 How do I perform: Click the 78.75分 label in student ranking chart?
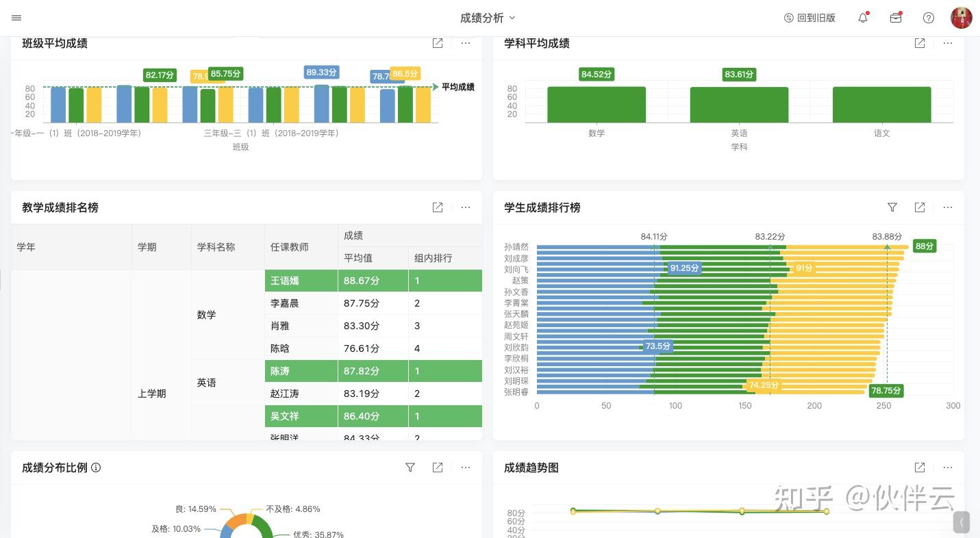point(885,391)
